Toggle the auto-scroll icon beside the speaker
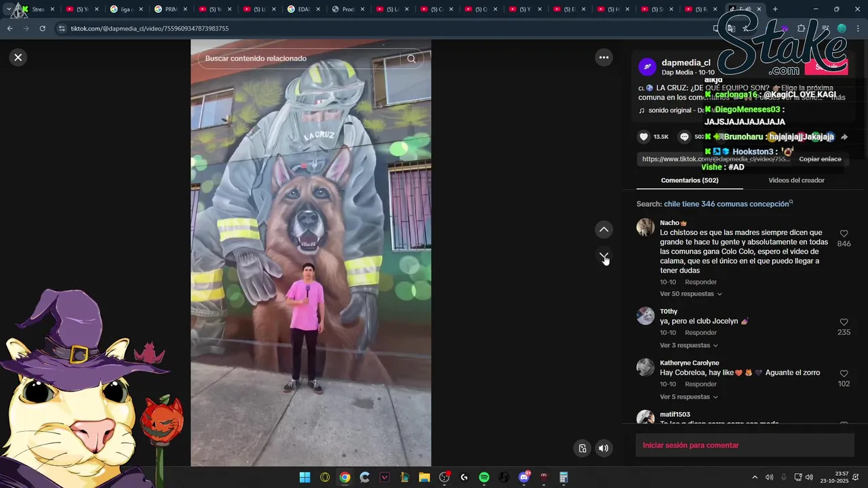The width and height of the screenshot is (868, 488). [582, 448]
